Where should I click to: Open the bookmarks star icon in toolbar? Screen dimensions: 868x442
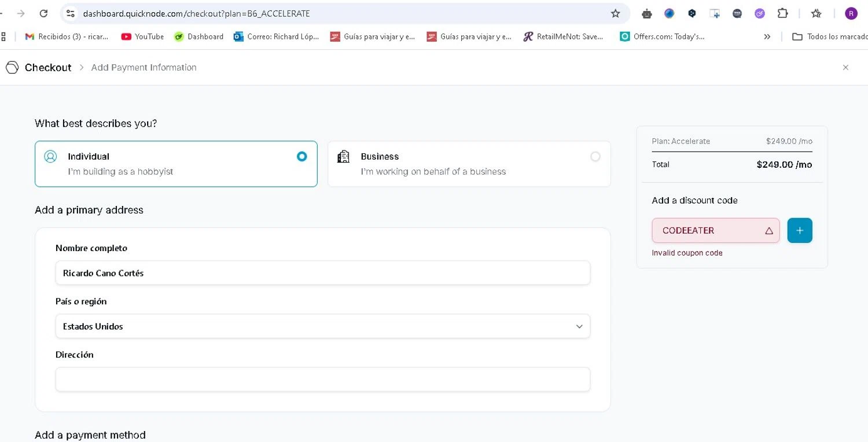click(x=816, y=13)
